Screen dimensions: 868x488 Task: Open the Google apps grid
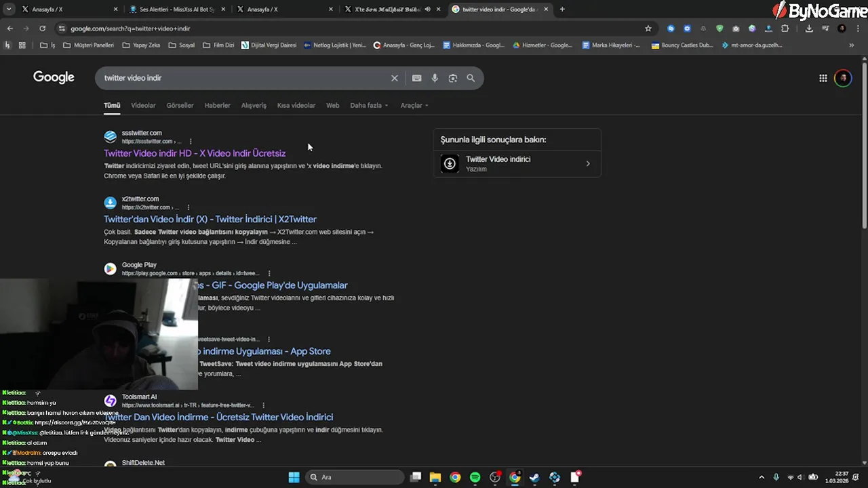point(823,78)
